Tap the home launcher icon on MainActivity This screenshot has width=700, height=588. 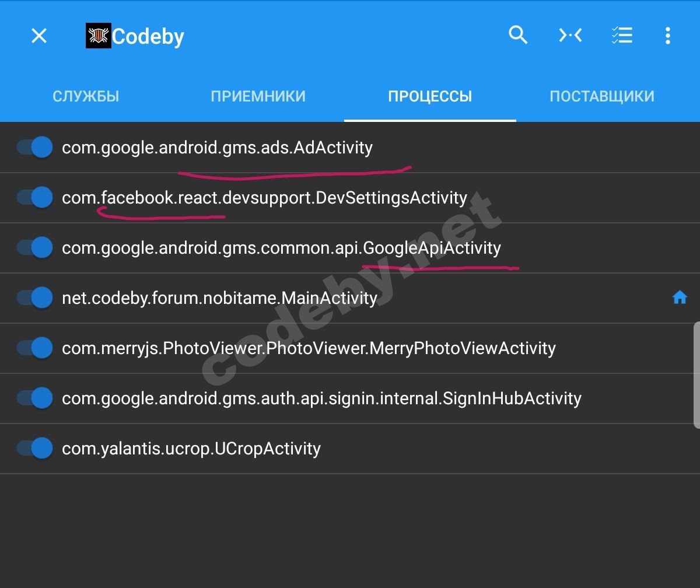point(680,298)
